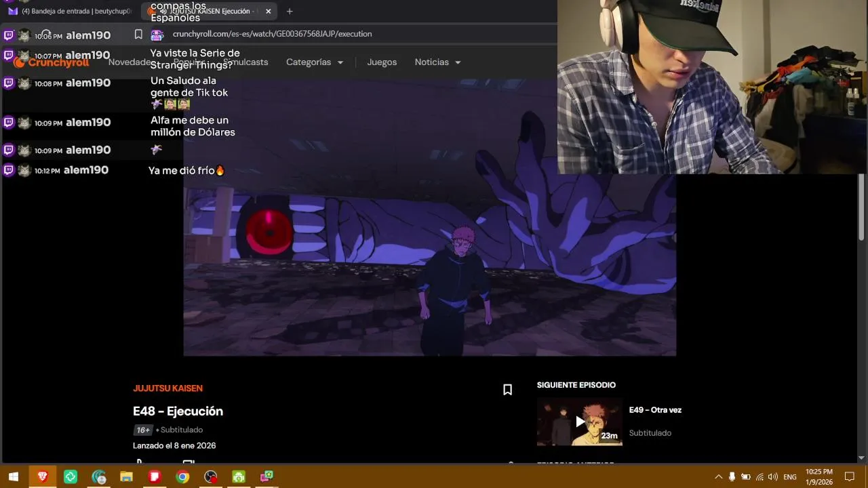
Task: Click the chat message Ya me dió frío
Action: point(186,171)
